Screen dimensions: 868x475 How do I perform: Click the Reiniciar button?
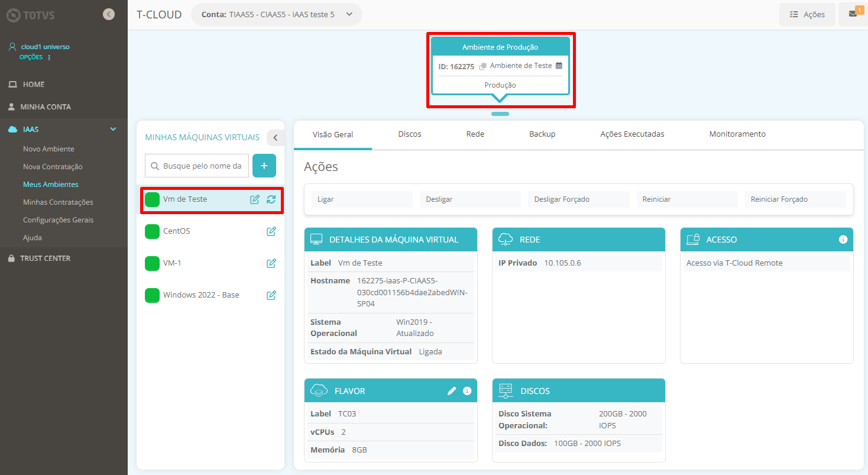click(x=687, y=199)
